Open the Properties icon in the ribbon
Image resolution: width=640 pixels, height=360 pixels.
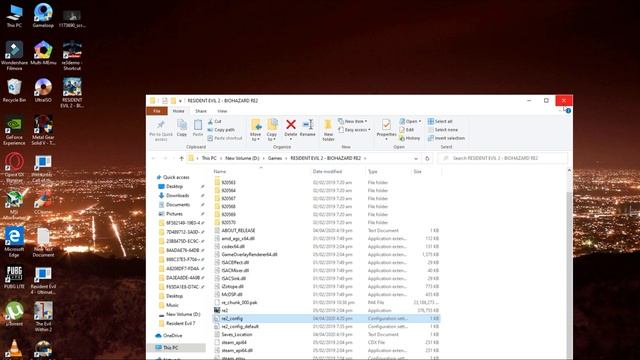click(386, 130)
